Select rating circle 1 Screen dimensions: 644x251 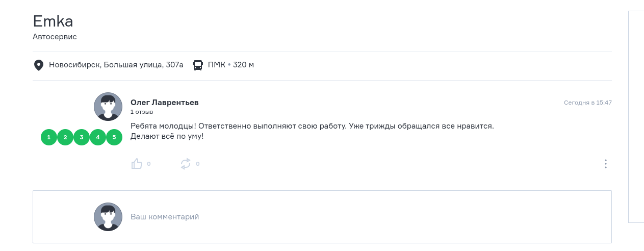pyautogui.click(x=49, y=137)
